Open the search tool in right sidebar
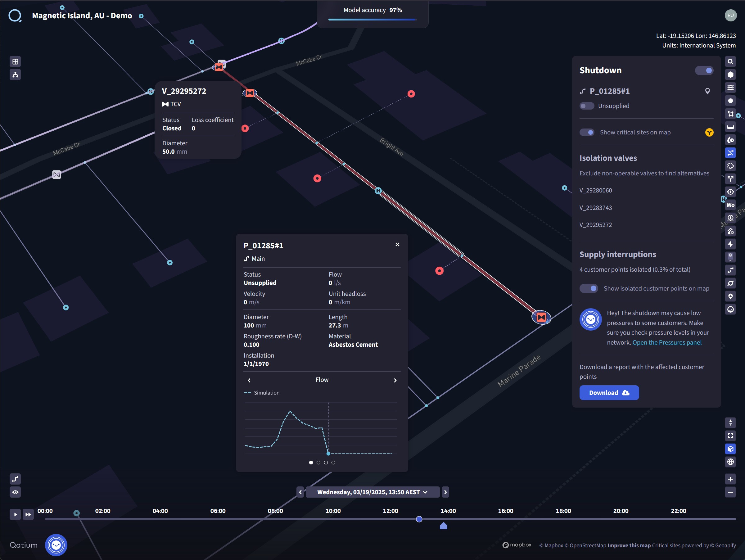 click(730, 62)
